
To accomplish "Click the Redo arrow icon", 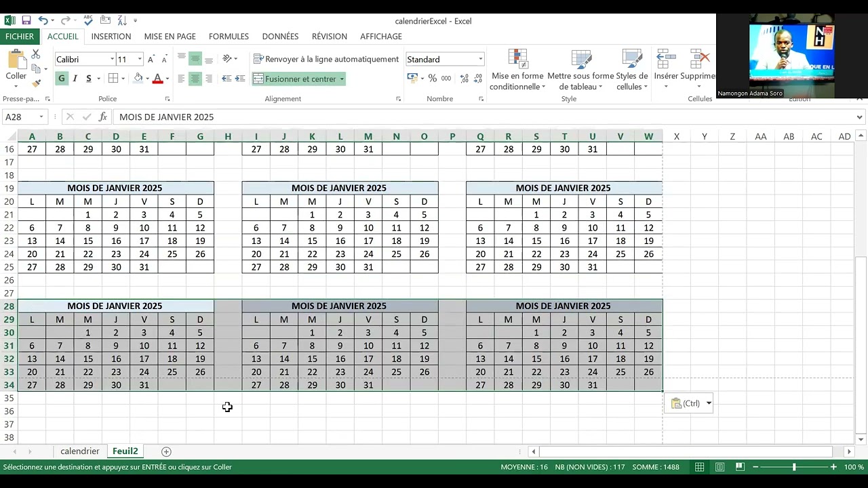I will coord(65,21).
